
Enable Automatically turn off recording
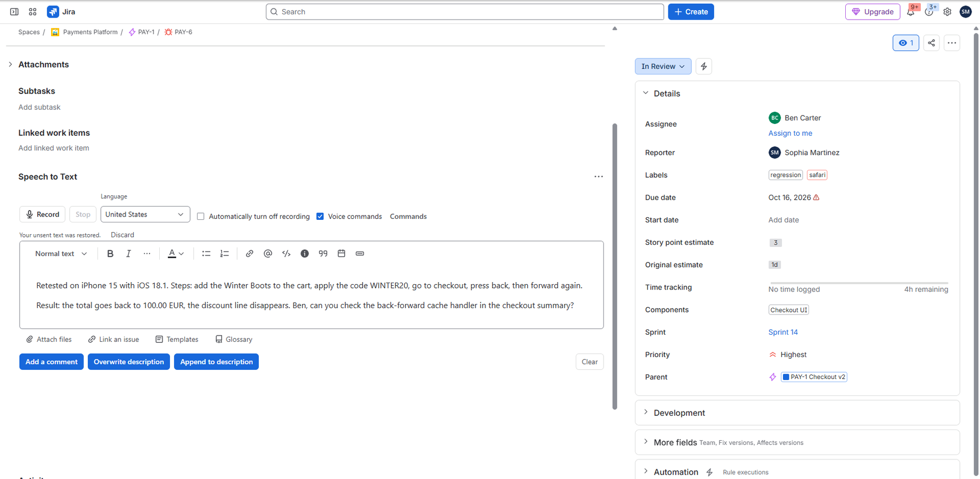(201, 217)
